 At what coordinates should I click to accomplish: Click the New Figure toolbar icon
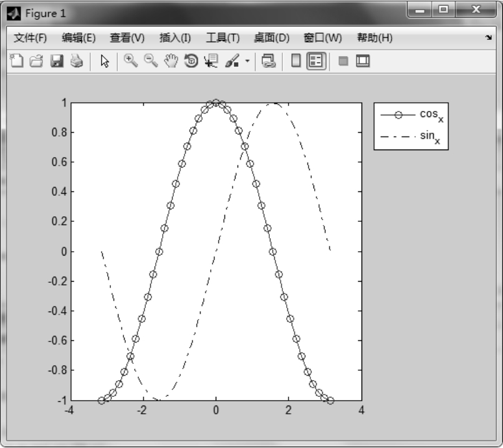click(x=17, y=61)
